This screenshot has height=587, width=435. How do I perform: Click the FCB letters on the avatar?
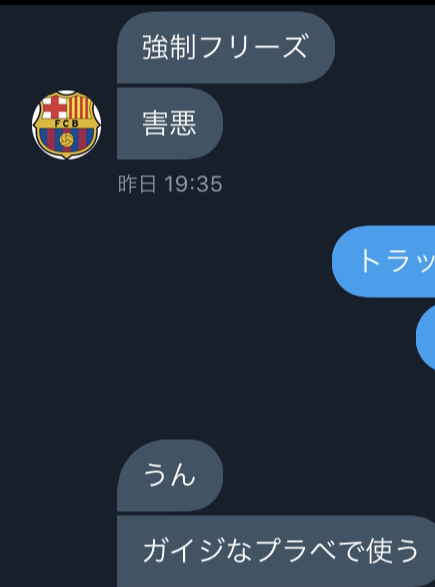(x=67, y=123)
